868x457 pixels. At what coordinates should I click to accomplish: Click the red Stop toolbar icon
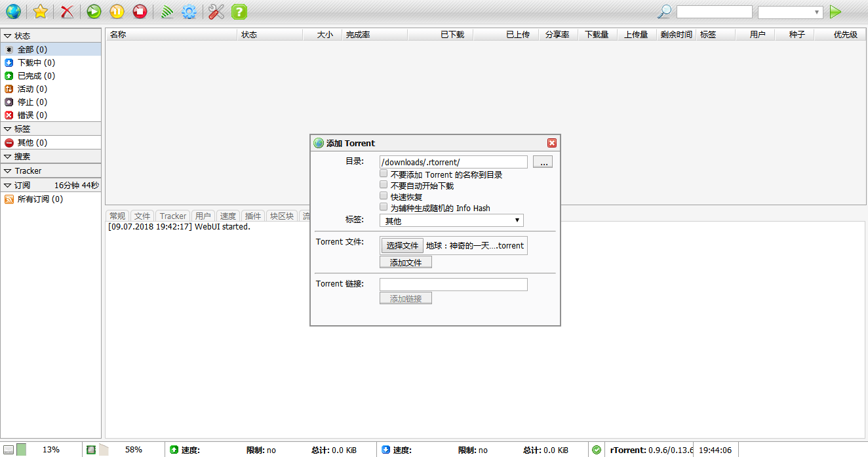[140, 11]
